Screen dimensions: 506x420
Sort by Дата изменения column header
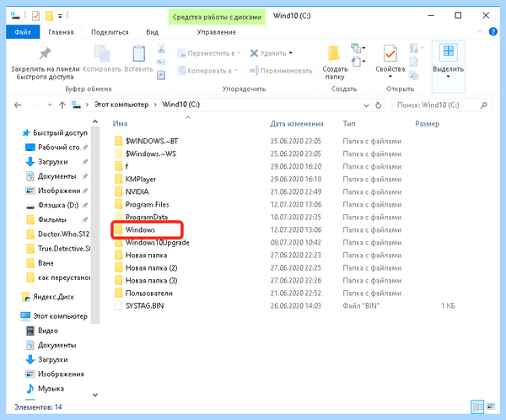(297, 124)
